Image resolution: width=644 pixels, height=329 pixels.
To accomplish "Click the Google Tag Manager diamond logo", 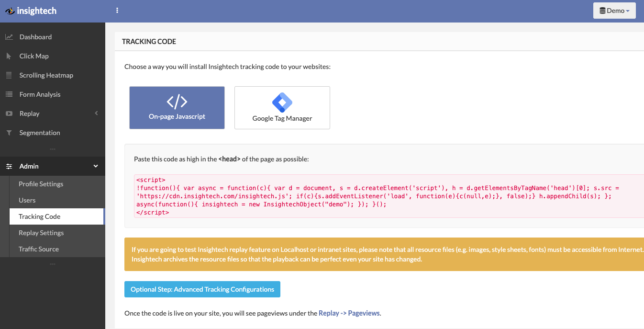I will point(282,102).
